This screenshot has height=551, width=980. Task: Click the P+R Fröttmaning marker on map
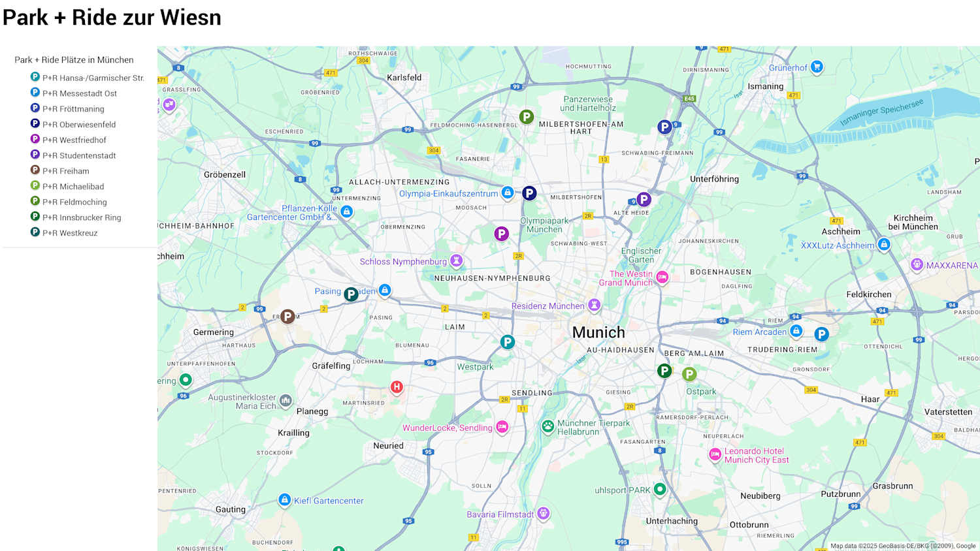[x=664, y=127]
